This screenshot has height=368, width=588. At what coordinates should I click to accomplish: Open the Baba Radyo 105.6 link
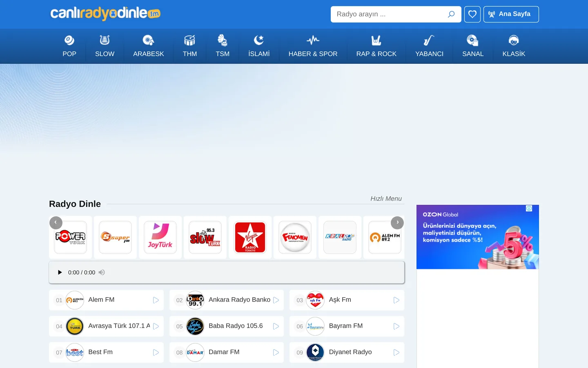236,326
